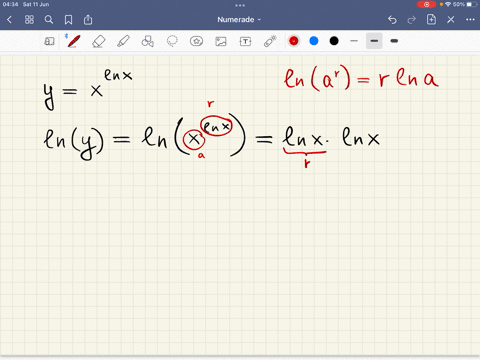The width and height of the screenshot is (480, 360).
Task: Select the Shapes tool
Action: tap(148, 41)
